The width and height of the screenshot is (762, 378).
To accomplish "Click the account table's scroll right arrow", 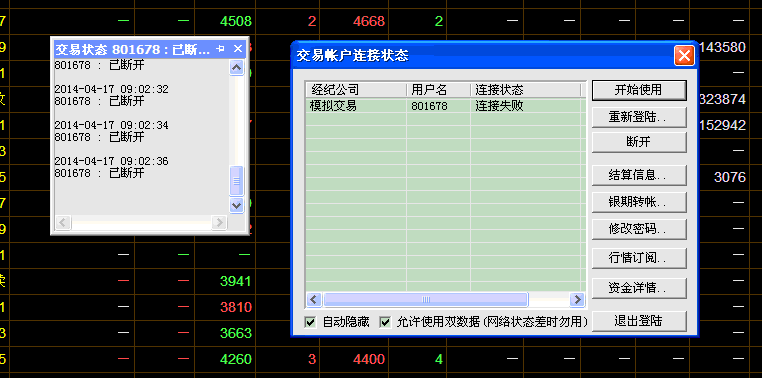I will coord(577,299).
